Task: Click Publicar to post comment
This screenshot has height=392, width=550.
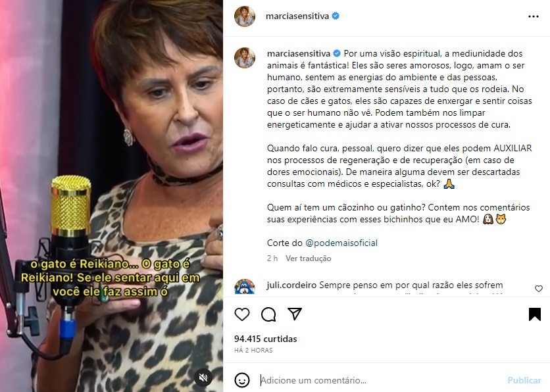Action: (524, 380)
